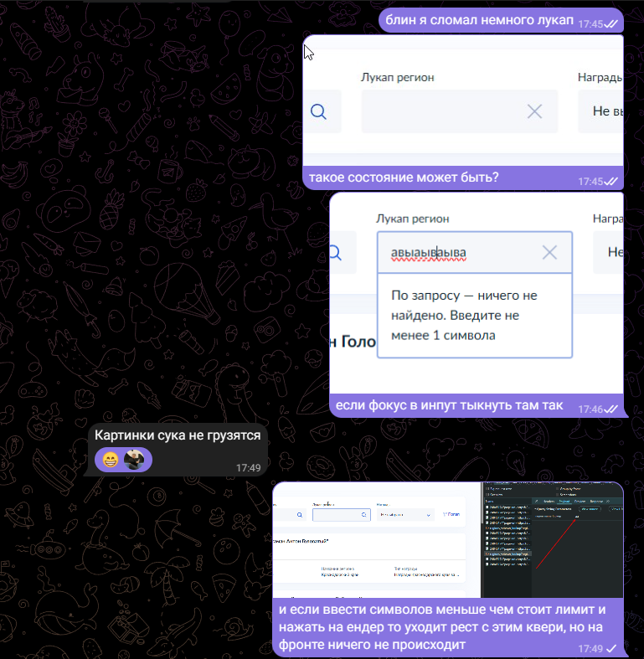The image size is (644, 659).
Task: Click double-check read marks on first 17:45 message
Action: pyautogui.click(x=611, y=24)
